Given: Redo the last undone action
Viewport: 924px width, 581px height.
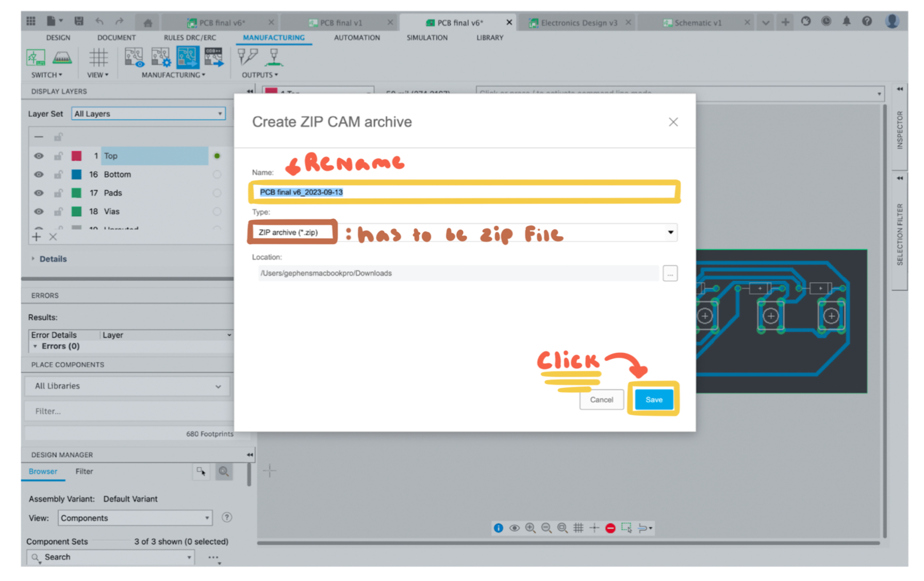Looking at the screenshot, I should tap(119, 21).
